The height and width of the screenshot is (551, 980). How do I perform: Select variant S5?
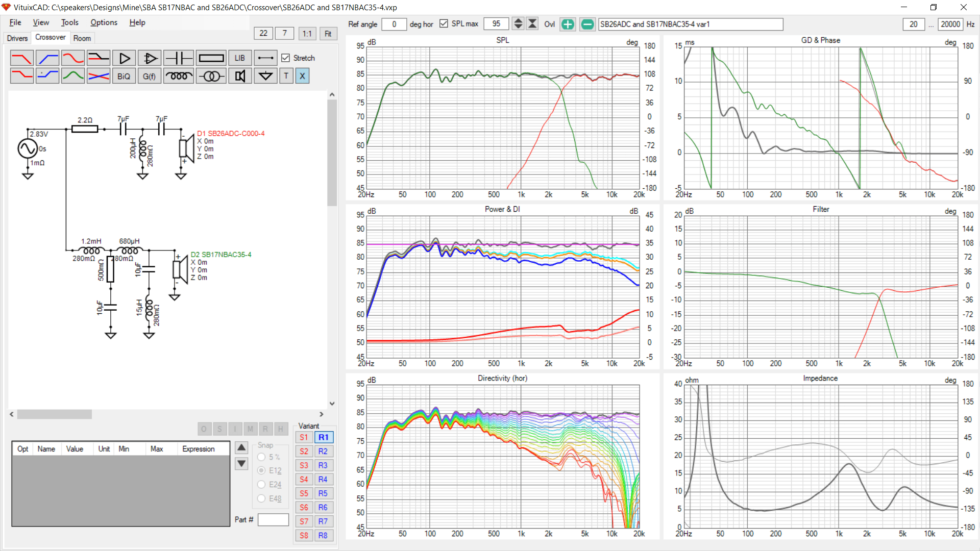pyautogui.click(x=304, y=493)
